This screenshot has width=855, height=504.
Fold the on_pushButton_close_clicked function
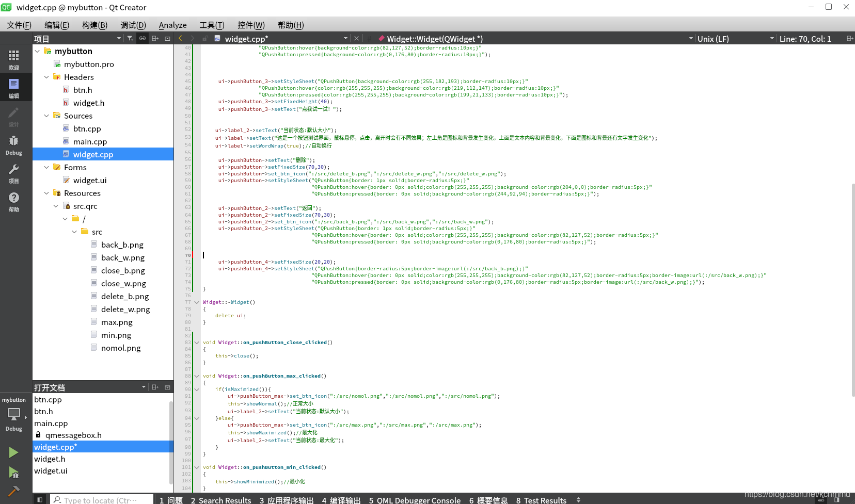pos(197,343)
